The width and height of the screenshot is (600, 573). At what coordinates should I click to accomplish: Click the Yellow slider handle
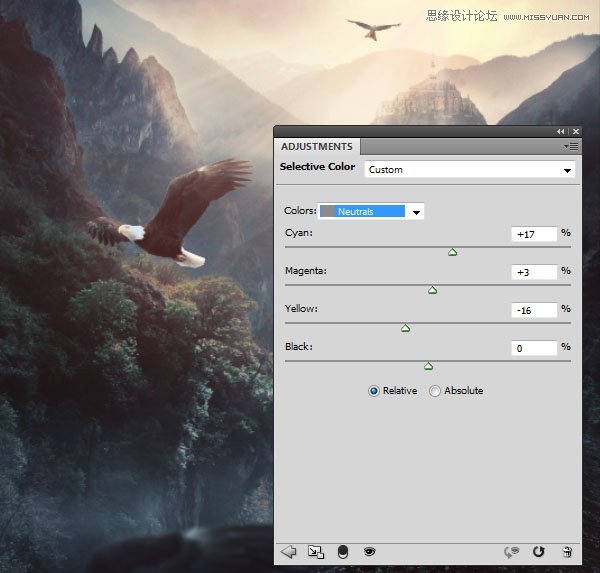pos(406,328)
